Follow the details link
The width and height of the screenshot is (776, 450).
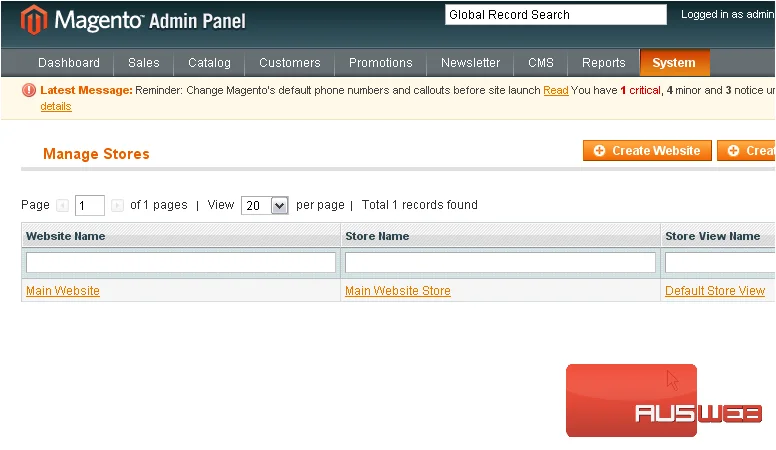(x=56, y=106)
